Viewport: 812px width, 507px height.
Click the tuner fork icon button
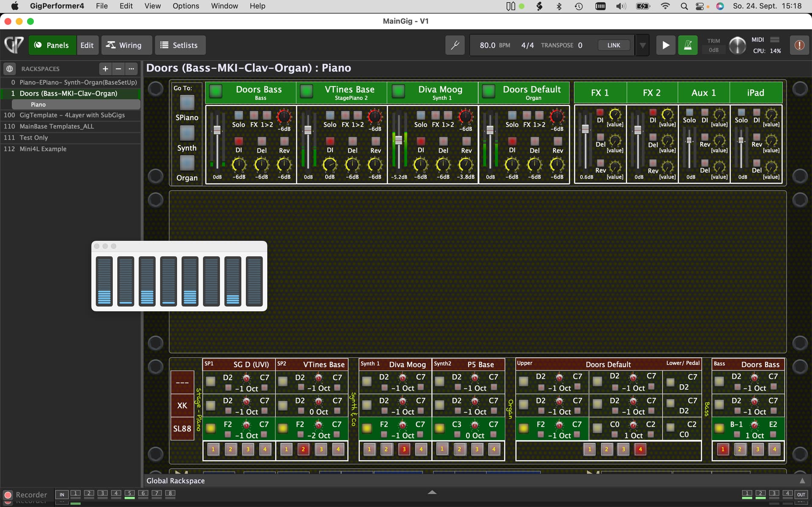pos(455,45)
